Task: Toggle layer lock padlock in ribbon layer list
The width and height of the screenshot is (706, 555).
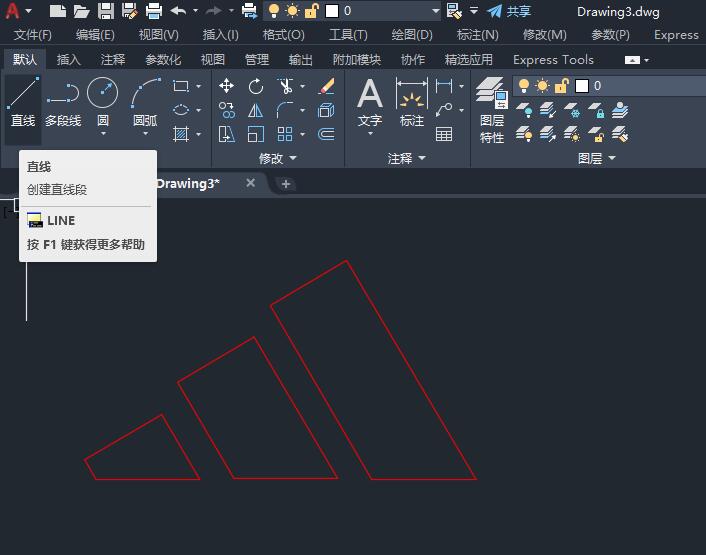Action: pos(561,86)
